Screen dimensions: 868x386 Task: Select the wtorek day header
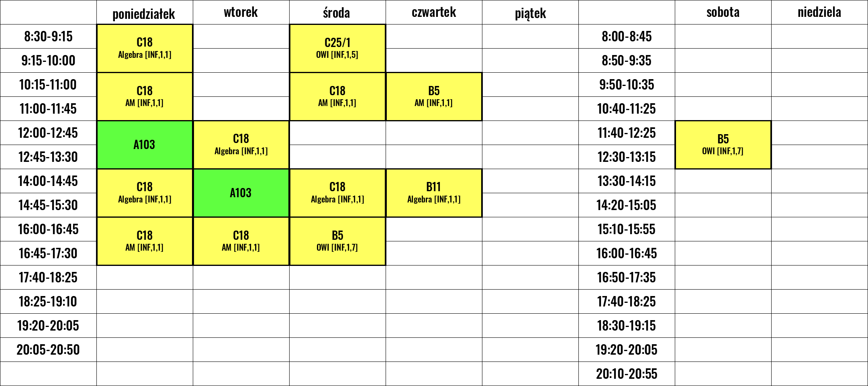pyautogui.click(x=241, y=12)
